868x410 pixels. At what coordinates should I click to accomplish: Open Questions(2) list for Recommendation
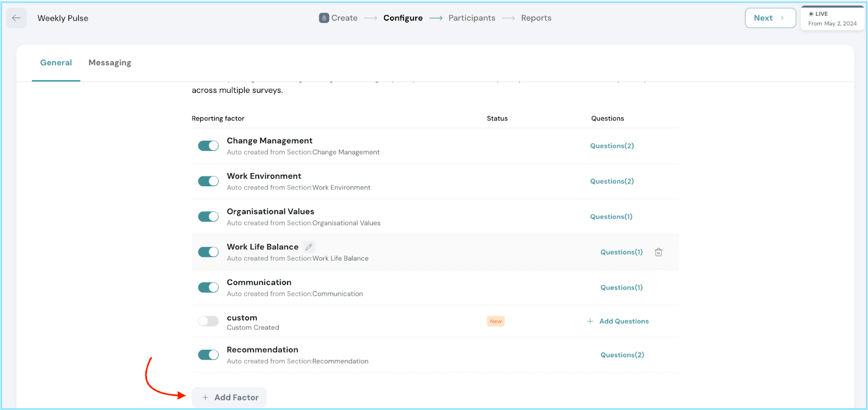pos(622,355)
